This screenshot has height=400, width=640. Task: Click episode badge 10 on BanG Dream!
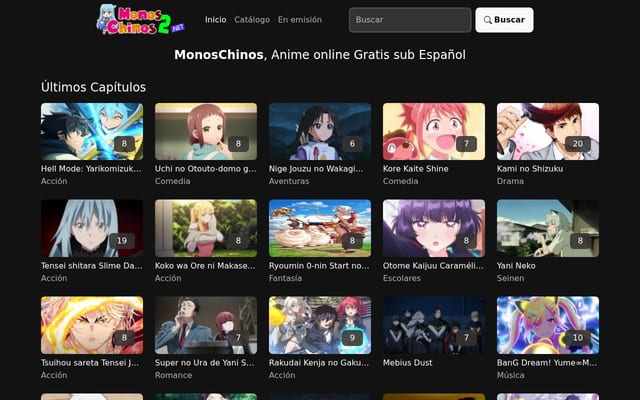point(578,338)
